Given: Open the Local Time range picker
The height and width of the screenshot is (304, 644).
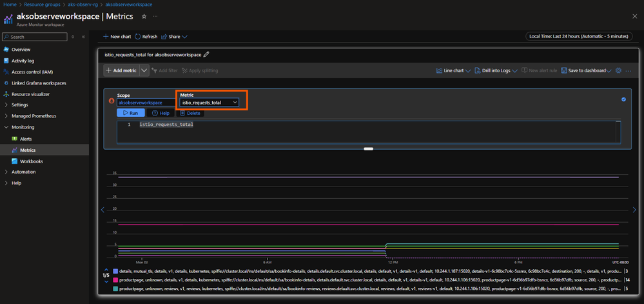Looking at the screenshot, I should [x=579, y=36].
